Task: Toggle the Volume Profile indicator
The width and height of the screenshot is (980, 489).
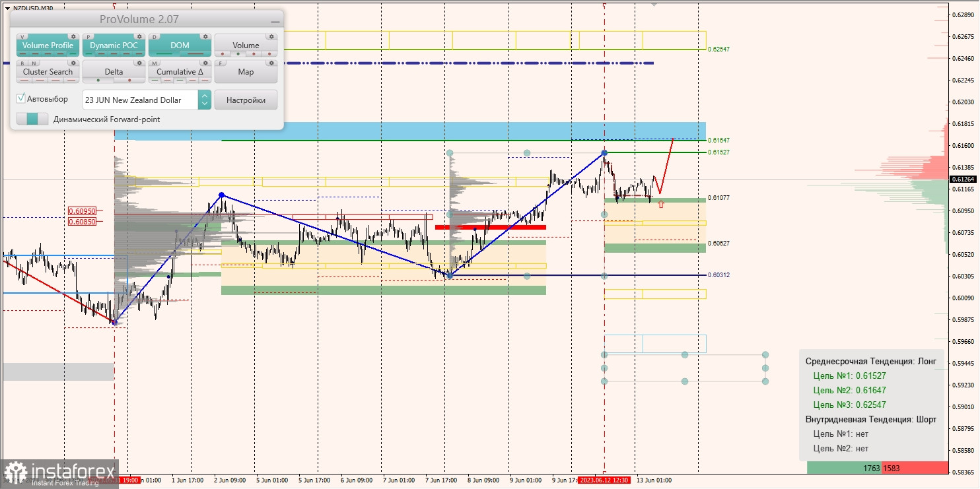Action: pos(48,46)
